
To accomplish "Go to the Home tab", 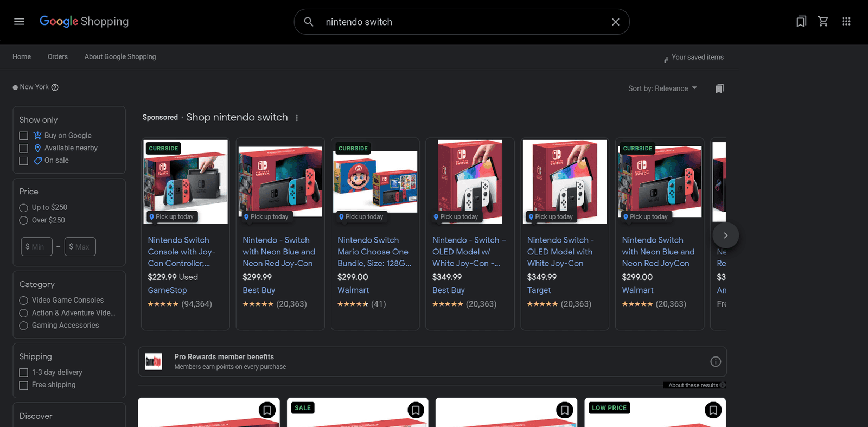I will [x=22, y=57].
